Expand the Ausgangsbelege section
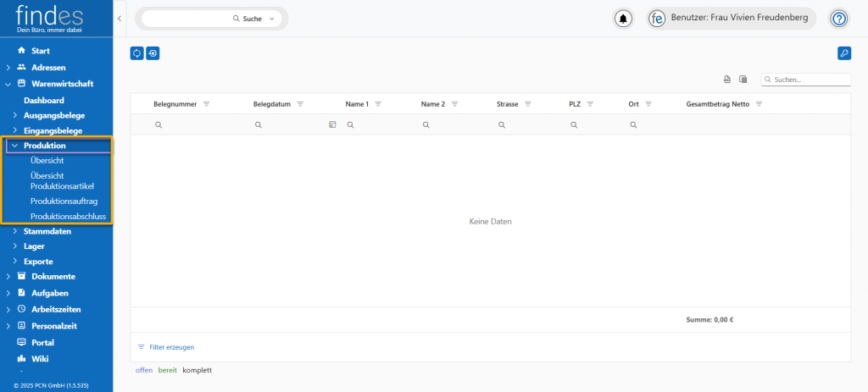Image resolution: width=868 pixels, height=392 pixels. 14,115
